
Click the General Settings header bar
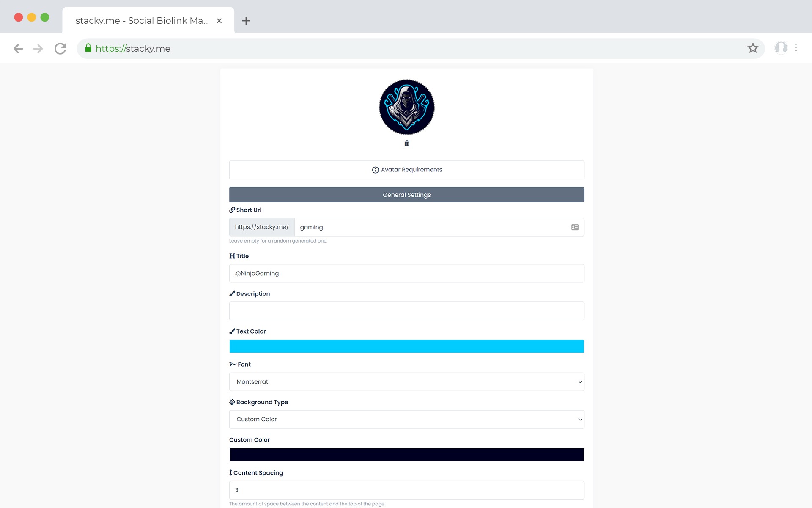406,195
